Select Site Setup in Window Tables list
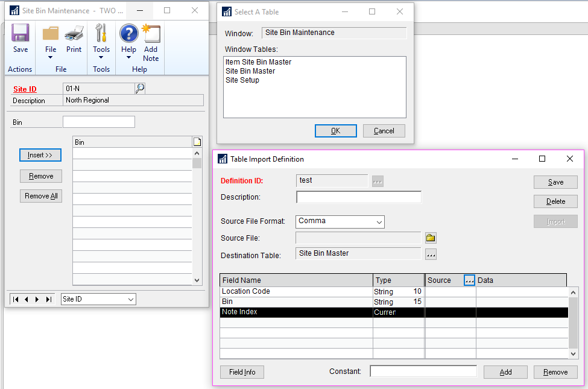Viewport: 588px width, 389px height. pyautogui.click(x=242, y=80)
